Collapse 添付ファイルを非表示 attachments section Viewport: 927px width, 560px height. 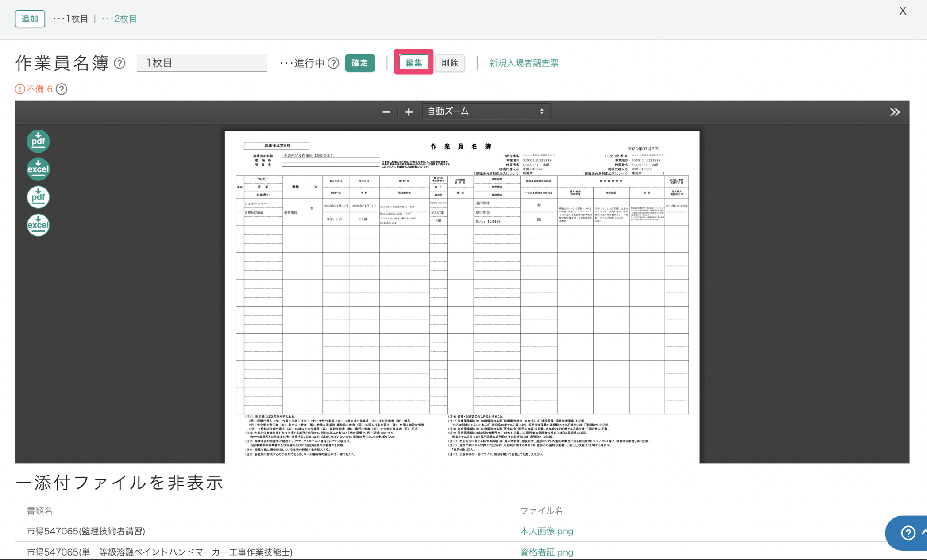(120, 483)
